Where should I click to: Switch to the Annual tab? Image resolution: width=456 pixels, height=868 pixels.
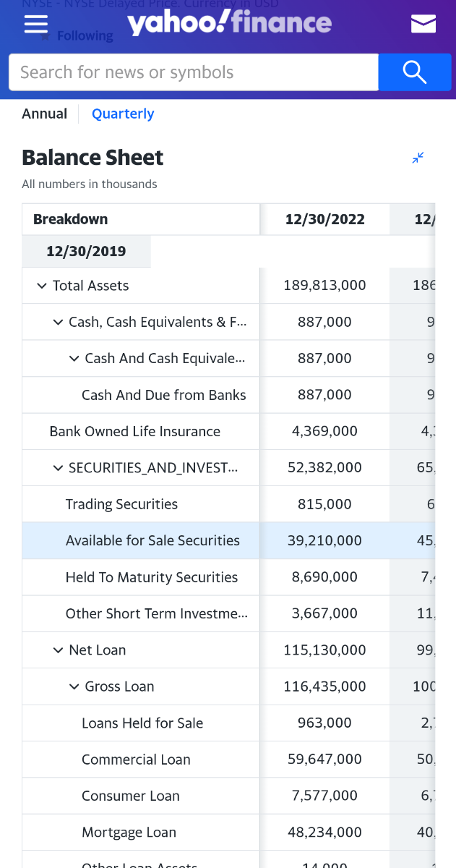tap(45, 114)
